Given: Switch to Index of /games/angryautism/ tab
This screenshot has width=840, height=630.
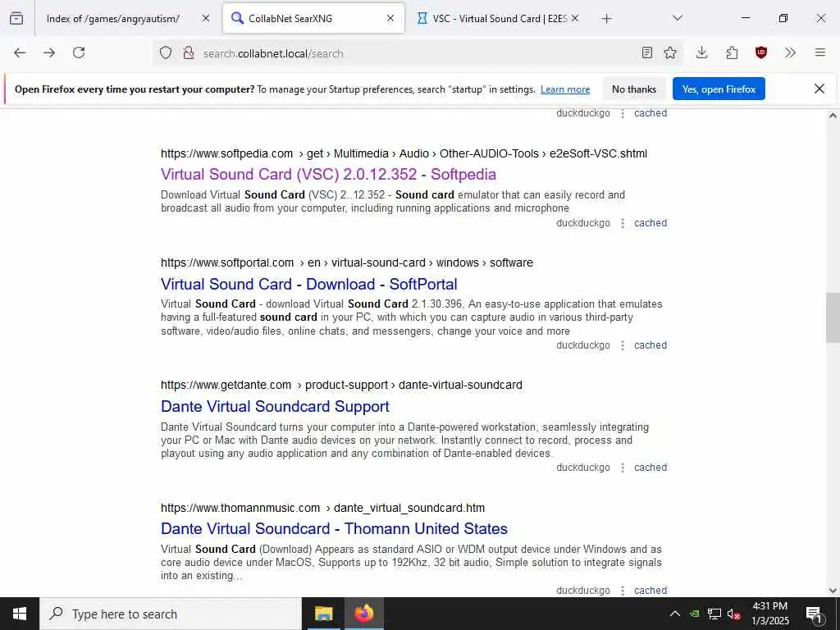Looking at the screenshot, I should point(112,19).
